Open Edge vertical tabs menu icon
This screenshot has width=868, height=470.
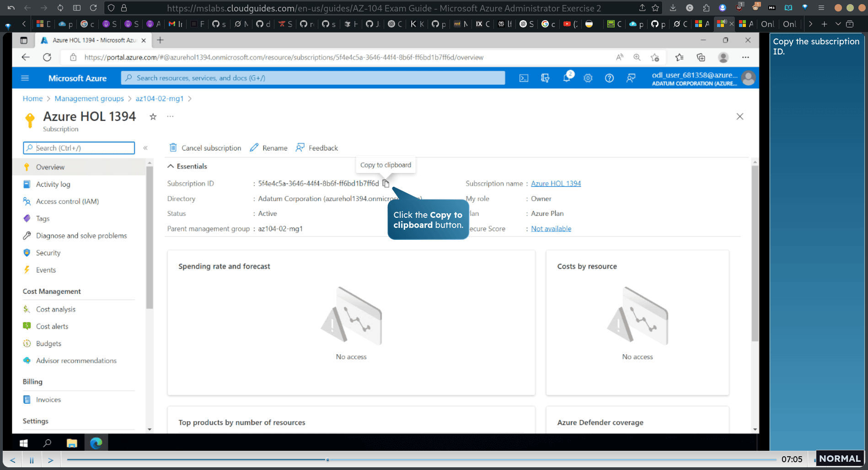point(24,40)
